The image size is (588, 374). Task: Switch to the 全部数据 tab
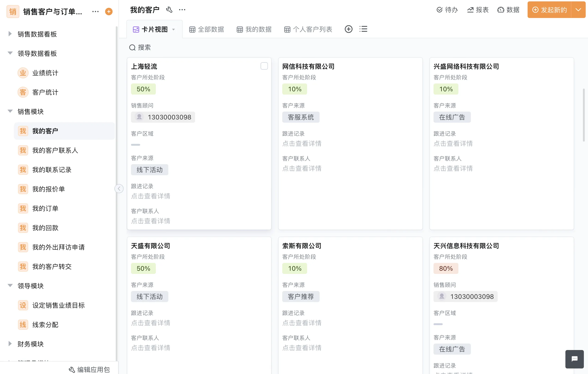point(206,29)
